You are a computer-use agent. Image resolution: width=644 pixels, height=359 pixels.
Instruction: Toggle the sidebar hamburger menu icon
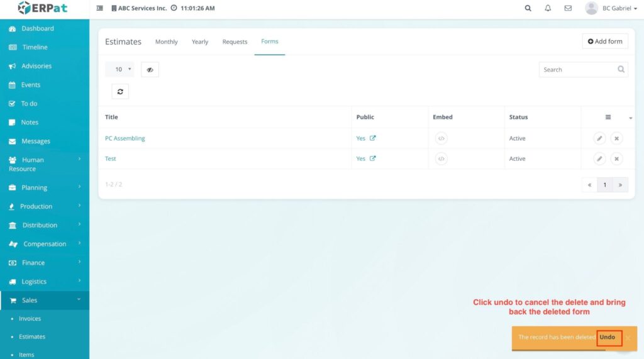click(x=100, y=8)
